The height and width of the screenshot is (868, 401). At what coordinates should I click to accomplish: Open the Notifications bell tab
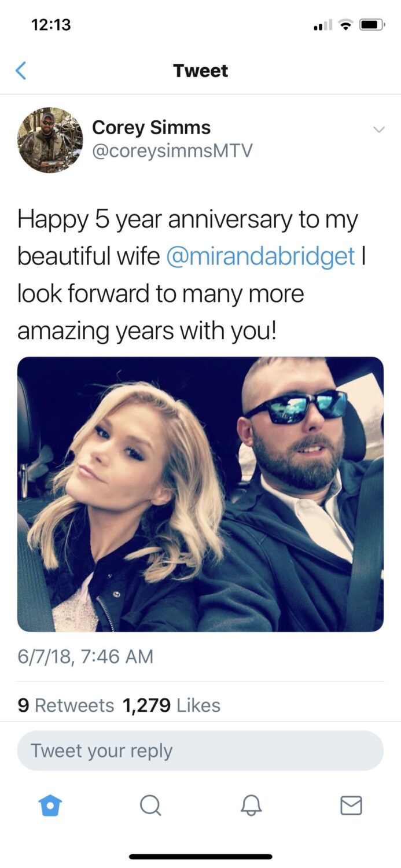(x=251, y=805)
